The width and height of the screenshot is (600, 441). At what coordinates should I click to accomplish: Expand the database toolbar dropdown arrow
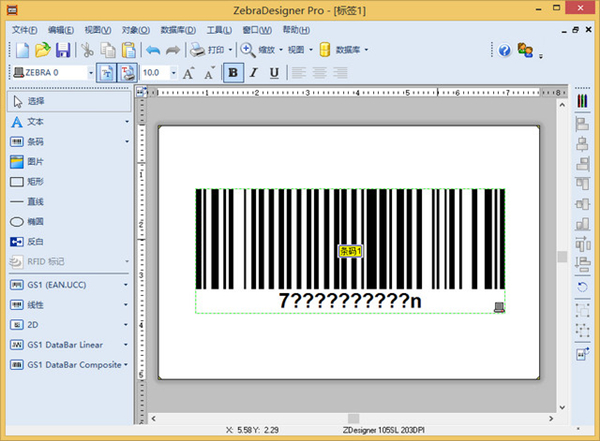(x=366, y=50)
